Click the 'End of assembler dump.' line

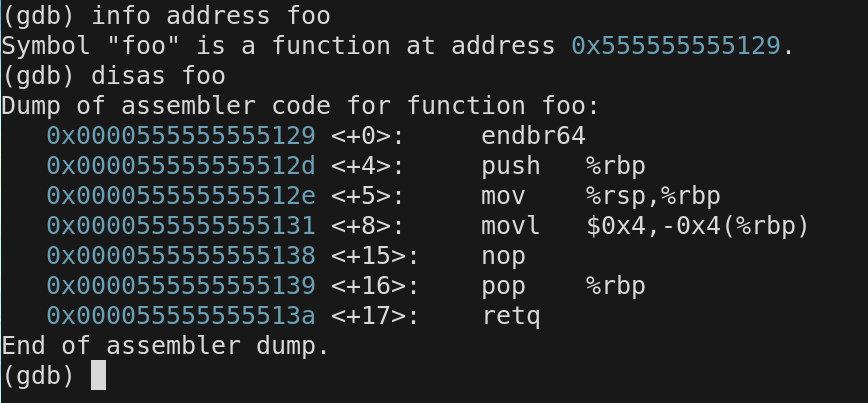pyautogui.click(x=165, y=346)
